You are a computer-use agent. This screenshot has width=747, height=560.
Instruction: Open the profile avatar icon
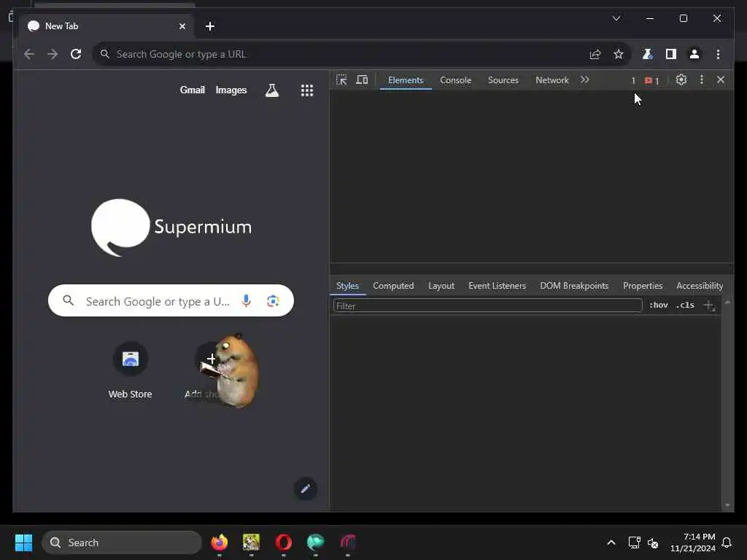click(694, 54)
